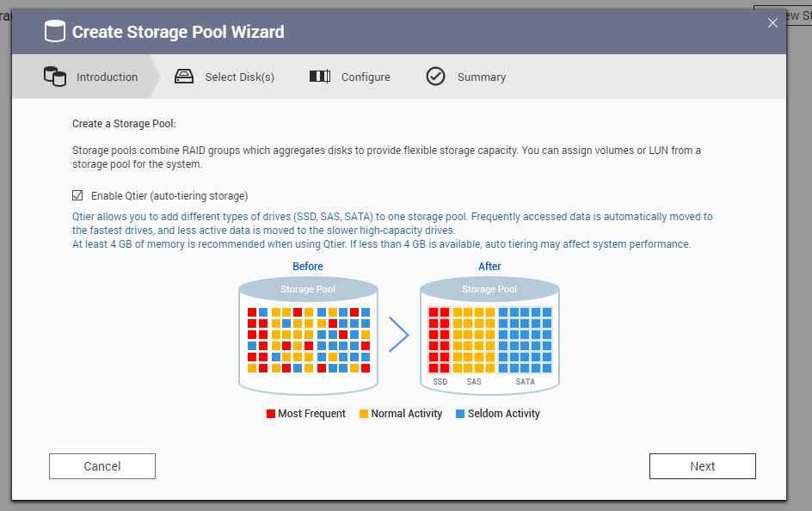Click the Configure step RAID icon
This screenshot has width=812, height=511.
[319, 77]
